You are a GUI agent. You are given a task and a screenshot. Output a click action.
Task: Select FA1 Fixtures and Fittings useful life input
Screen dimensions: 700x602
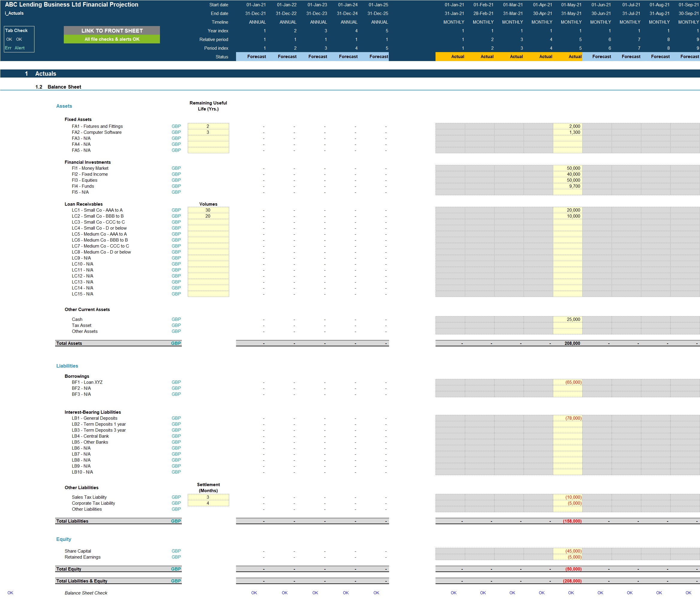(208, 126)
